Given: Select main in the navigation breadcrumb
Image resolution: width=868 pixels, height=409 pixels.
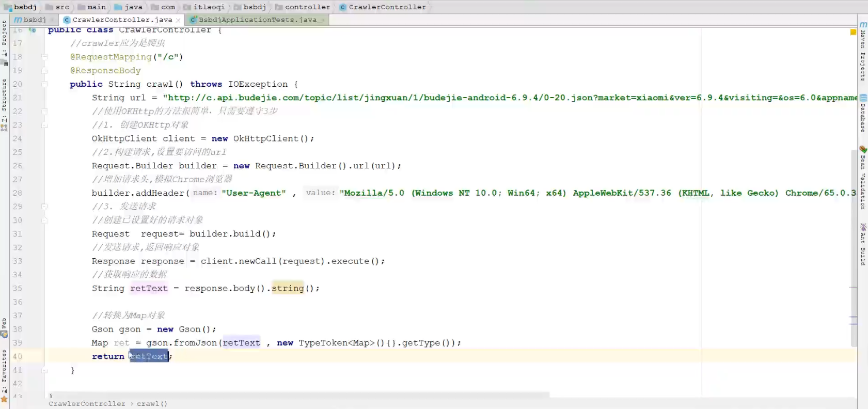Looking at the screenshot, I should tap(96, 7).
